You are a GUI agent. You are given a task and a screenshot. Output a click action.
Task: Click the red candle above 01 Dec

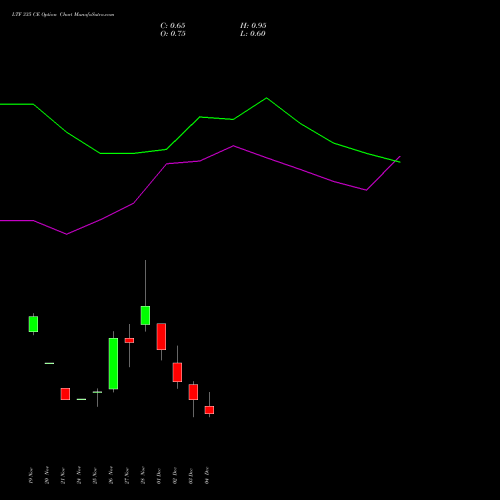point(161,336)
